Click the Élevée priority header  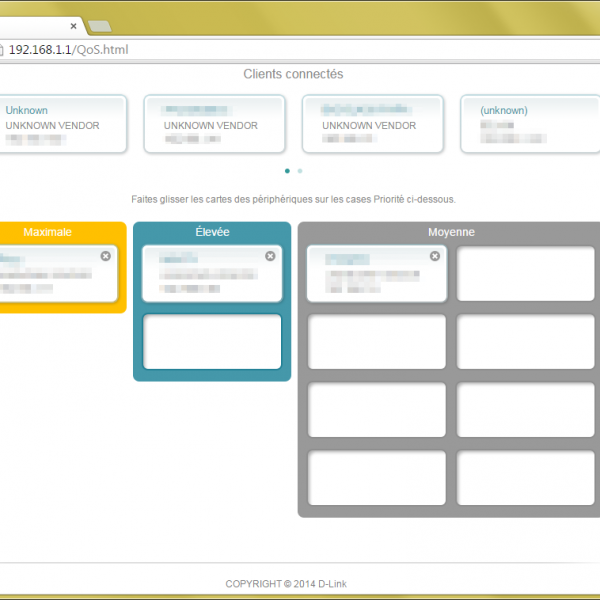pos(212,232)
